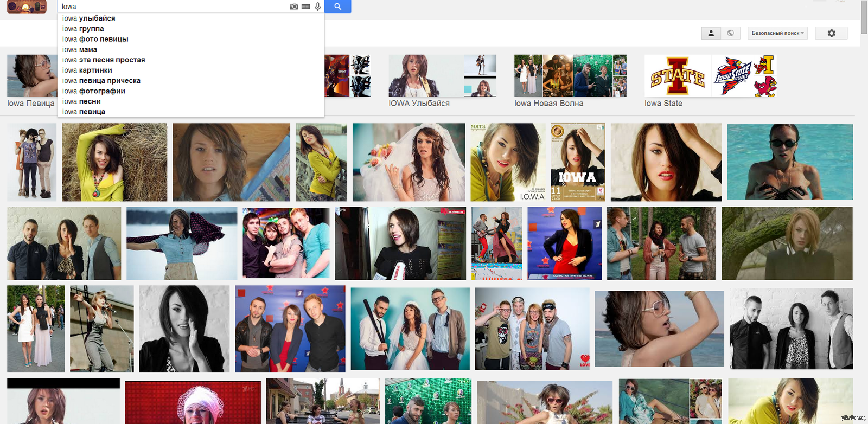This screenshot has height=424, width=868.
Task: Open the woman being interviewed with microphone photo
Action: tap(400, 243)
